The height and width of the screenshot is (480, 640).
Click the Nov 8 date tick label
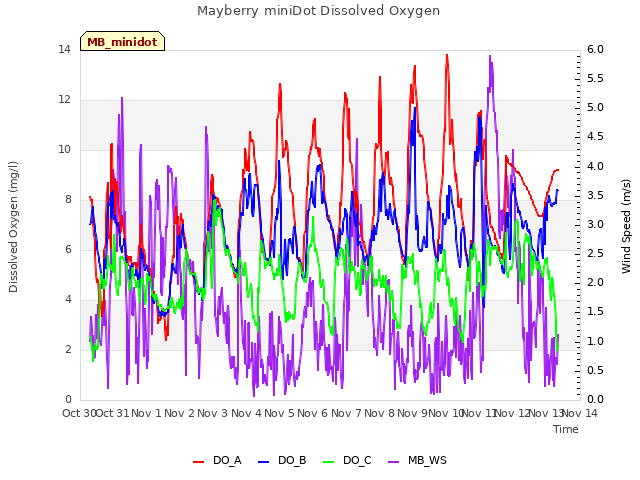(379, 413)
